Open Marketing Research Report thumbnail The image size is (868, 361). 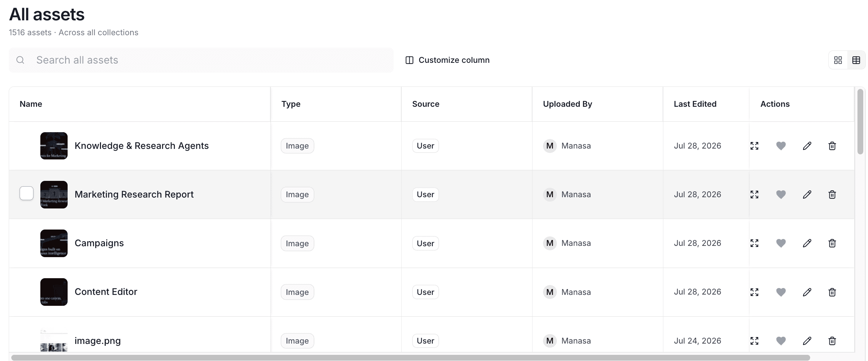[54, 194]
